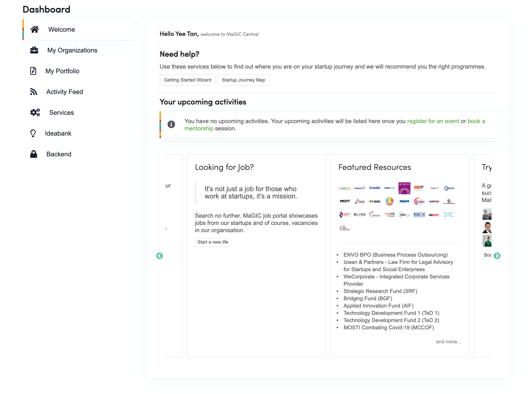Select Activity Feed in the sidebar
The height and width of the screenshot is (394, 532).
click(x=79, y=92)
